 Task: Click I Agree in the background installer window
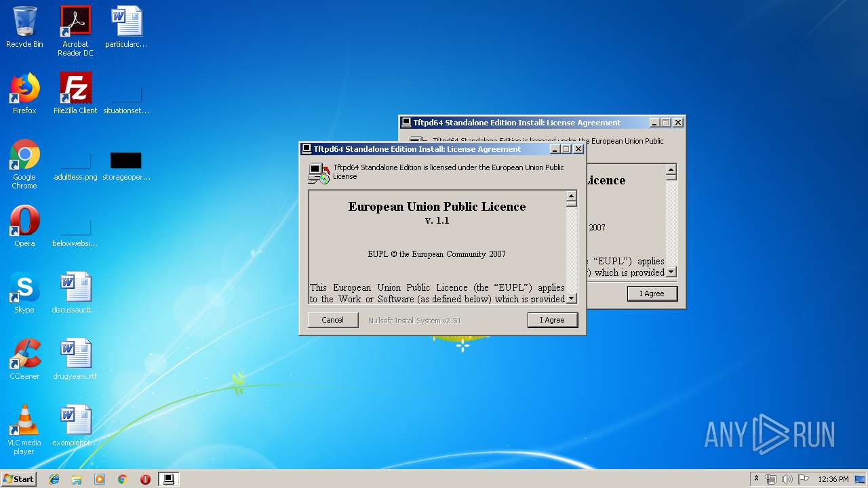652,293
